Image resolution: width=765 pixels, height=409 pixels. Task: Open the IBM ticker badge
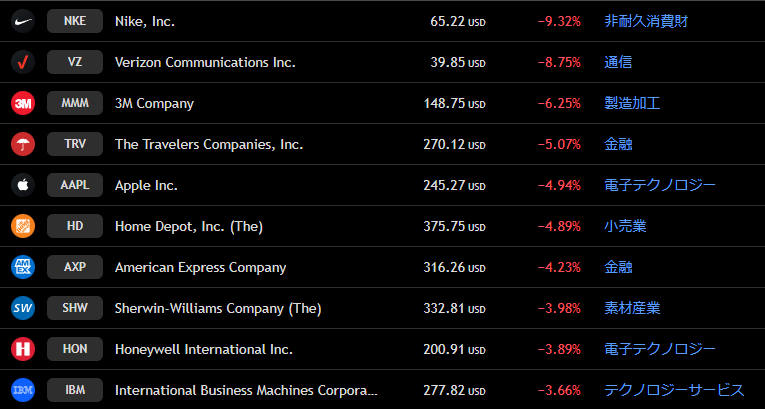(75, 390)
